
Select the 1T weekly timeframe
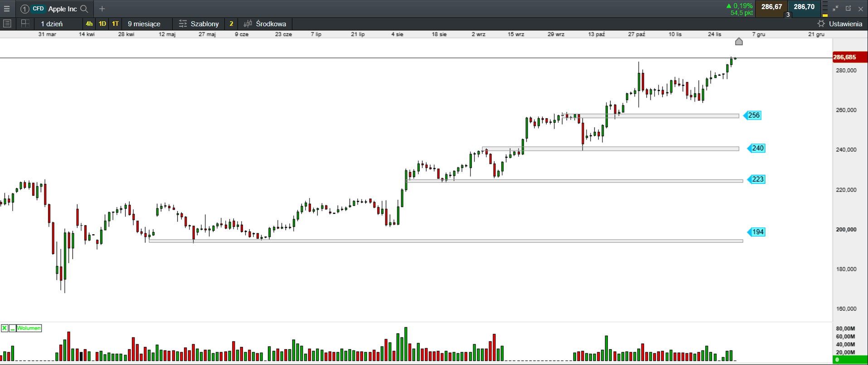pyautogui.click(x=115, y=24)
